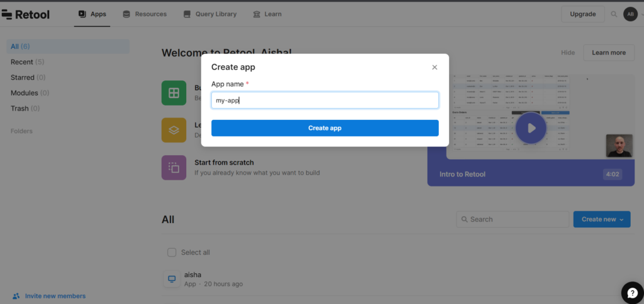644x304 pixels.
Task: Click the aisha app monitor icon
Action: [x=172, y=279]
